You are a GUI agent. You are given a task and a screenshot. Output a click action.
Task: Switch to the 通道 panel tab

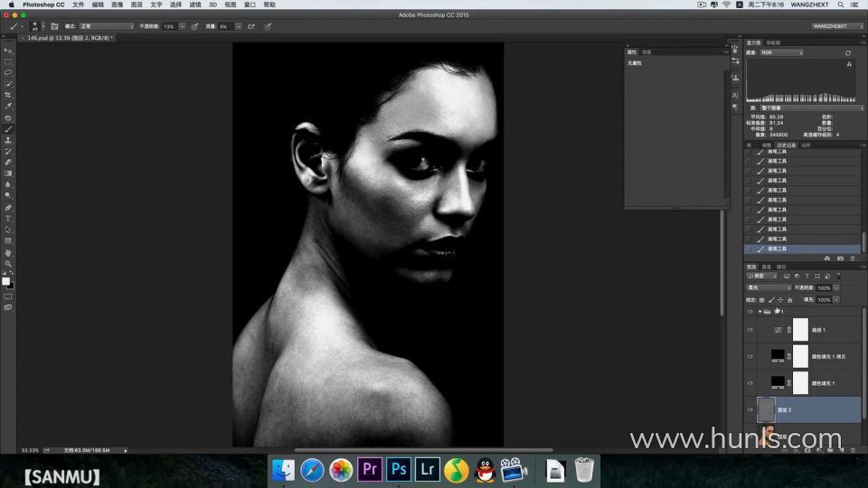[766, 267]
